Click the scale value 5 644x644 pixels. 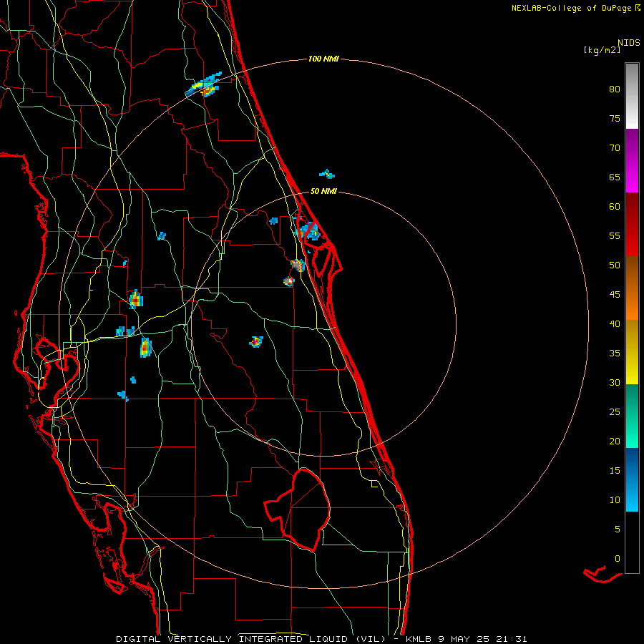click(x=618, y=530)
